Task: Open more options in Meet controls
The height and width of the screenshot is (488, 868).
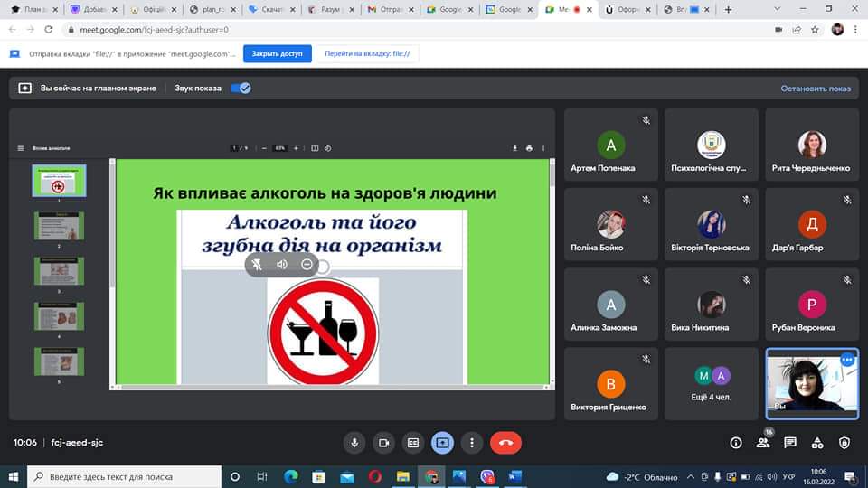Action: pyautogui.click(x=472, y=443)
